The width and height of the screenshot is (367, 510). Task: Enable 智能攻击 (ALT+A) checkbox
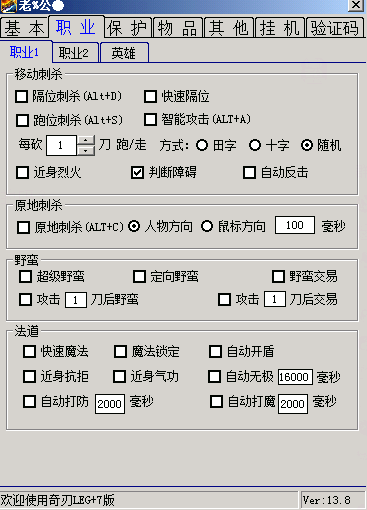150,119
